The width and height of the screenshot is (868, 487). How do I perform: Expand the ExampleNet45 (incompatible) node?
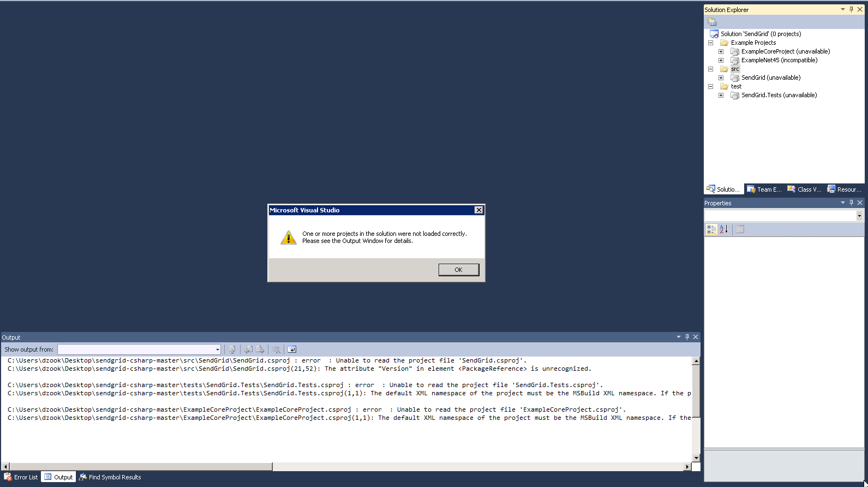click(721, 60)
